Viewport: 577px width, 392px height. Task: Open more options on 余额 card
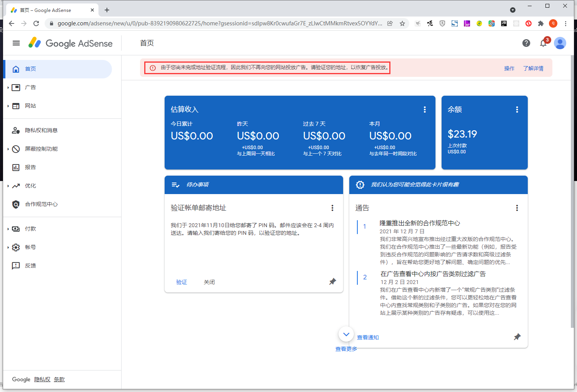pyautogui.click(x=517, y=110)
